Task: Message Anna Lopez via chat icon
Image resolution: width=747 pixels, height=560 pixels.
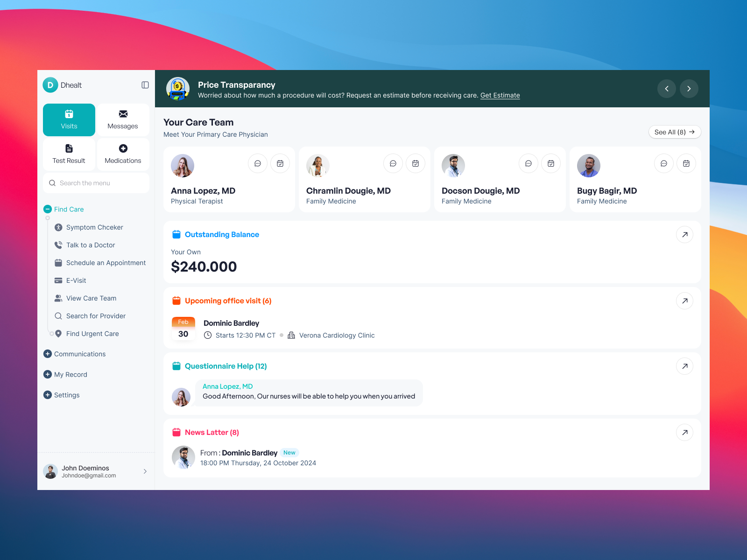Action: pos(258,163)
